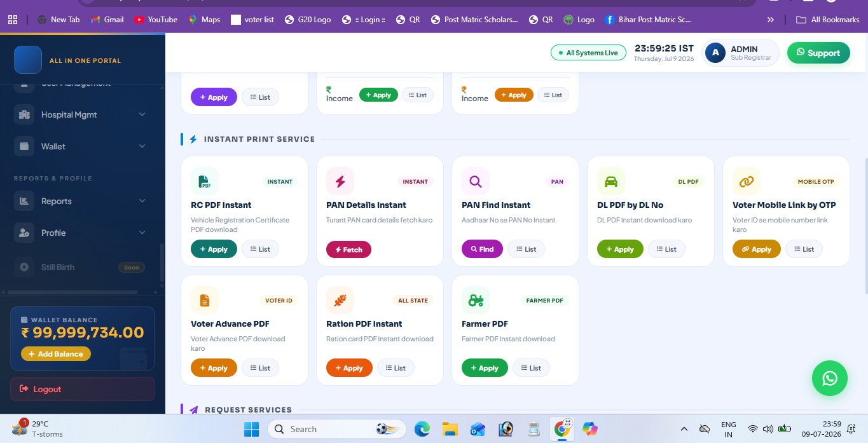Click the DL PDF car icon
The height and width of the screenshot is (443, 868).
click(x=611, y=181)
